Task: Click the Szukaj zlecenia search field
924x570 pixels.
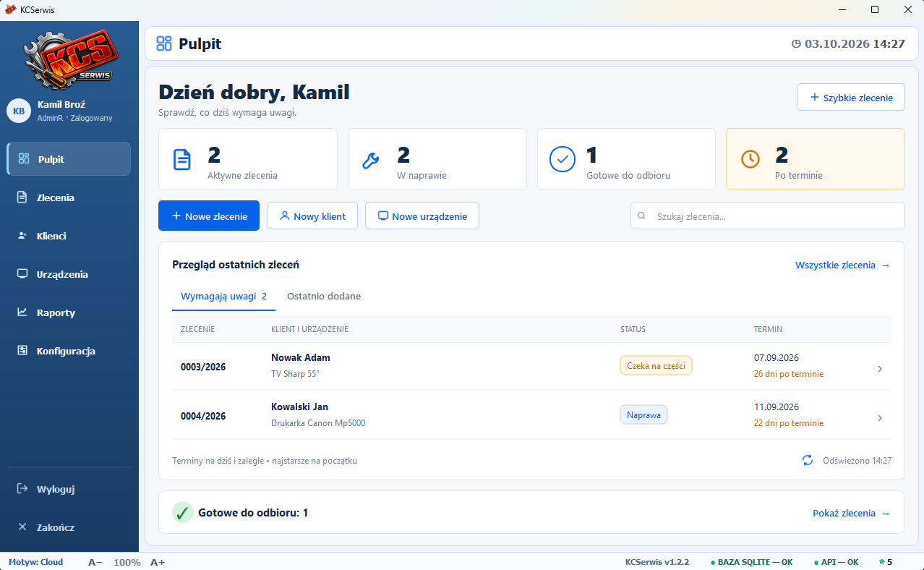Action: [768, 216]
